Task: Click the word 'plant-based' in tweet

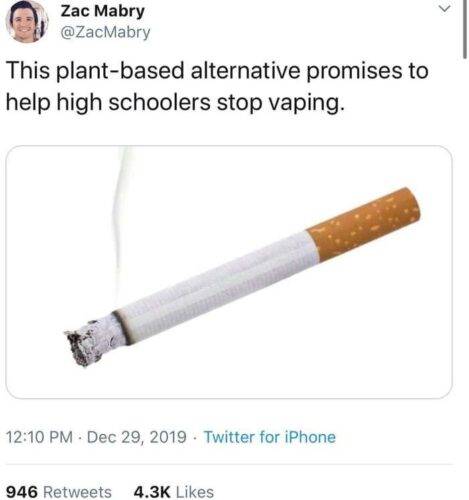Action: click(x=120, y=71)
